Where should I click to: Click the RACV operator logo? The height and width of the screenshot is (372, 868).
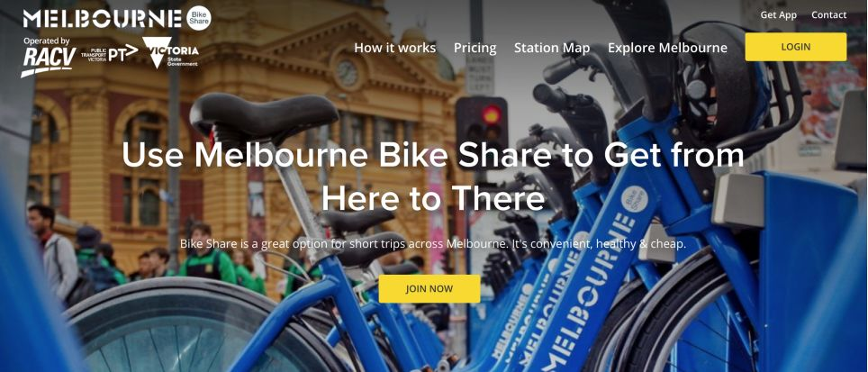[48, 61]
